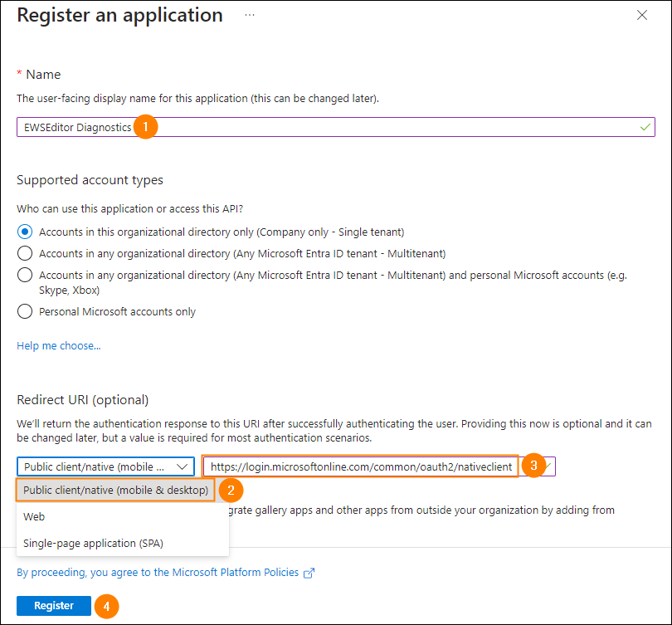
Task: Click the ellipsis more options icon
Action: [250, 16]
